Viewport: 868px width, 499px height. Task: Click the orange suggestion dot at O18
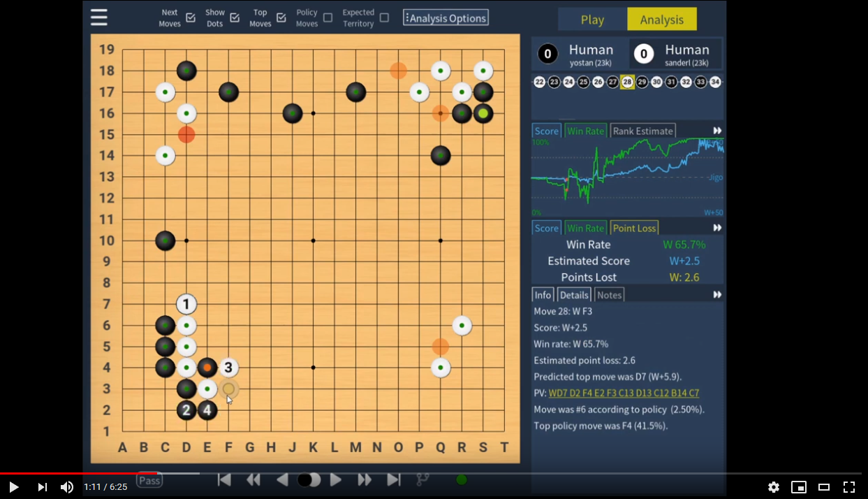point(398,71)
